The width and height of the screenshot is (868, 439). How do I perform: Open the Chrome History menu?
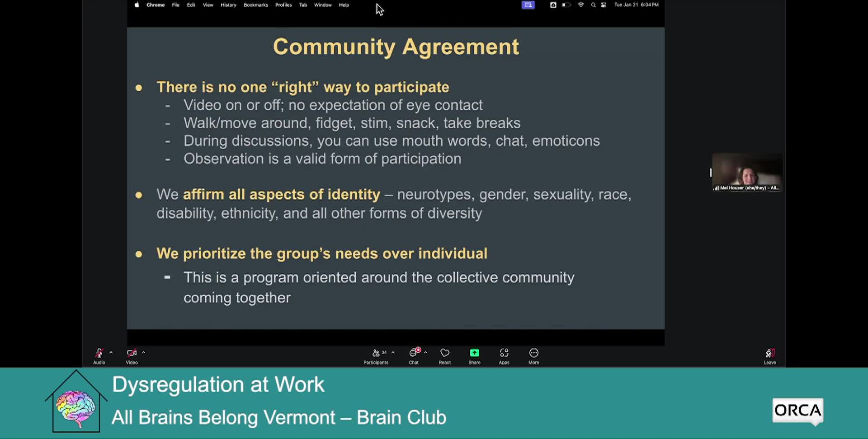click(x=228, y=5)
